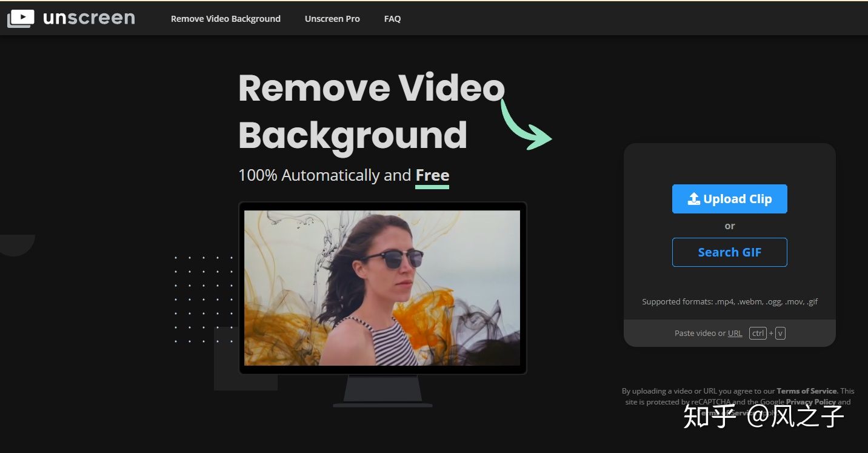Viewport: 868px width, 453px height.
Task: Follow the underlined URL link
Action: pyautogui.click(x=735, y=333)
